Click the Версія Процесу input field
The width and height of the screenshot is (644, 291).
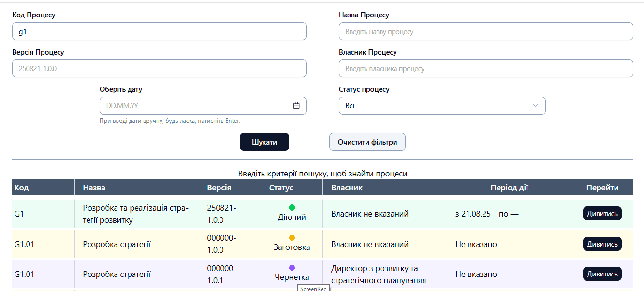coord(159,69)
